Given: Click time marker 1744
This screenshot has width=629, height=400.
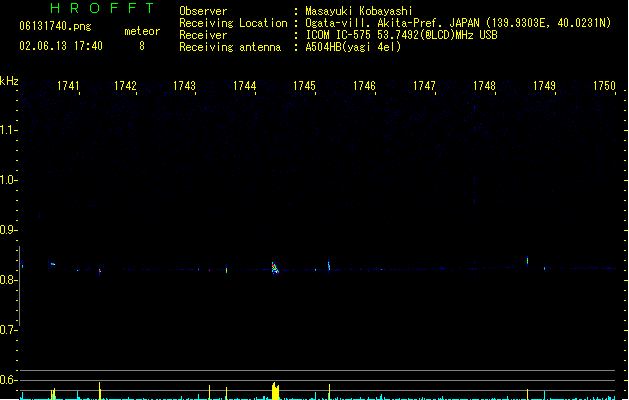Looking at the screenshot, I should (x=244, y=86).
